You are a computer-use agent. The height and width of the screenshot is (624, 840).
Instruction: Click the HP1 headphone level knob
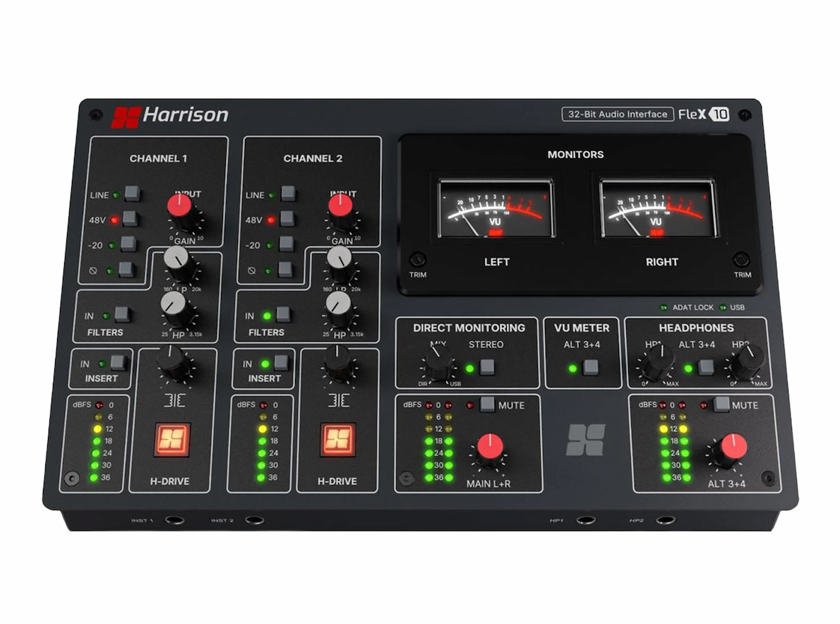pyautogui.click(x=659, y=364)
